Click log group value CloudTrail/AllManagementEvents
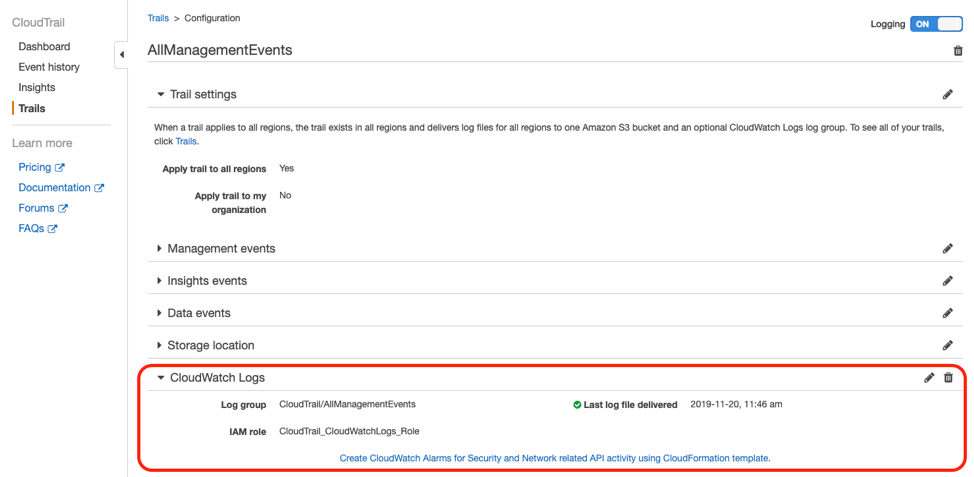 tap(347, 404)
